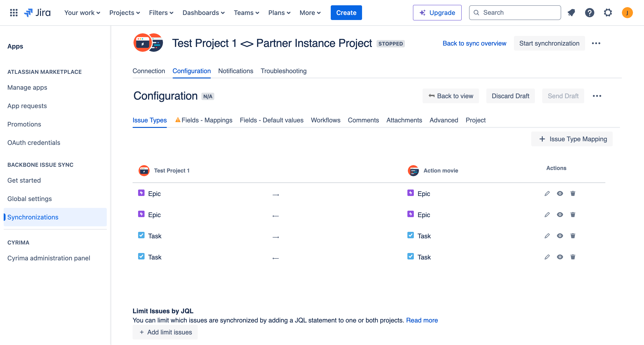Viewport: 644px width, 345px height.
Task: Open the user profile avatar
Action: (x=627, y=12)
